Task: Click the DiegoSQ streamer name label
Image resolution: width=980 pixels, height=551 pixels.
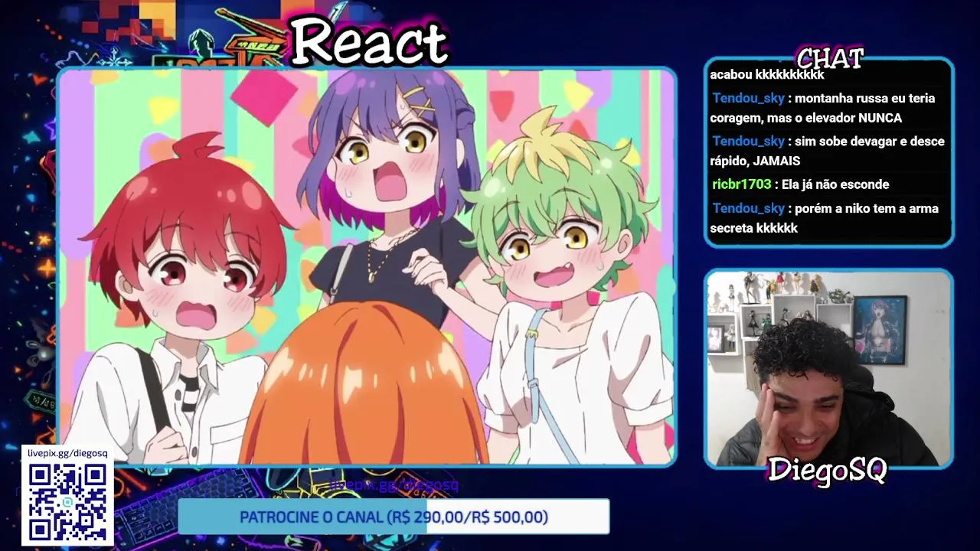Action: pyautogui.click(x=827, y=470)
